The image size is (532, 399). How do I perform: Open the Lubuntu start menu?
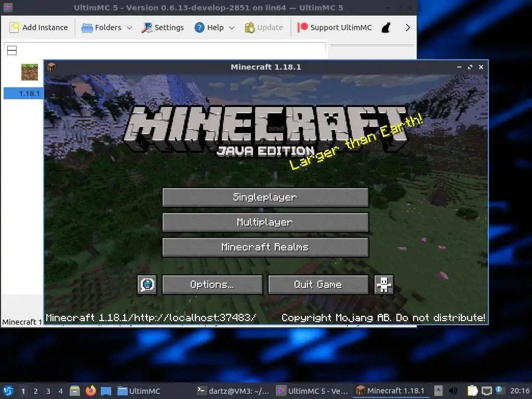pos(8,391)
